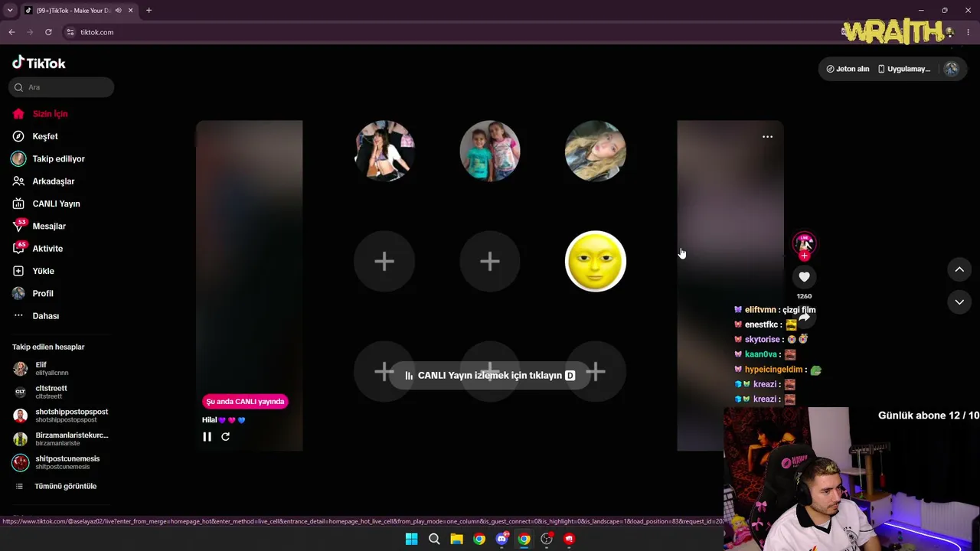Open the three-dot video options menu
Image resolution: width=980 pixels, height=551 pixels.
tap(767, 137)
